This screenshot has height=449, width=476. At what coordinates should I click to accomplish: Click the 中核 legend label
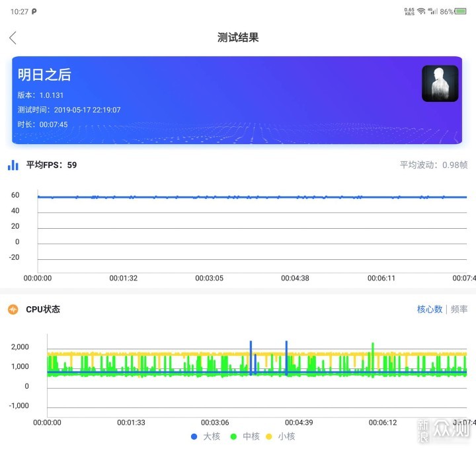251,436
